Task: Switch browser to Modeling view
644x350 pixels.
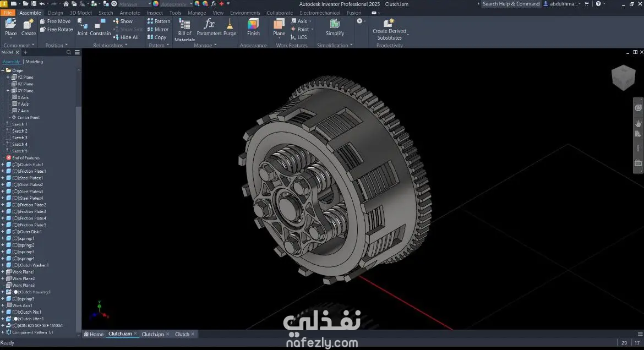Action: tap(34, 62)
